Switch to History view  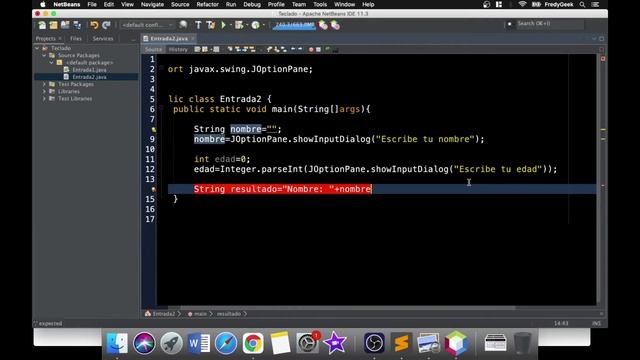pyautogui.click(x=178, y=49)
